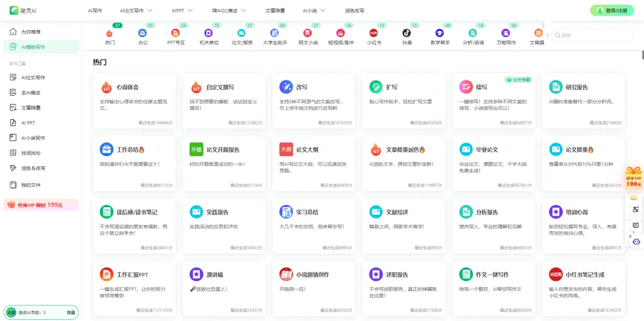
Task: Open the 自定义撰写 template card
Action: [x=224, y=101]
